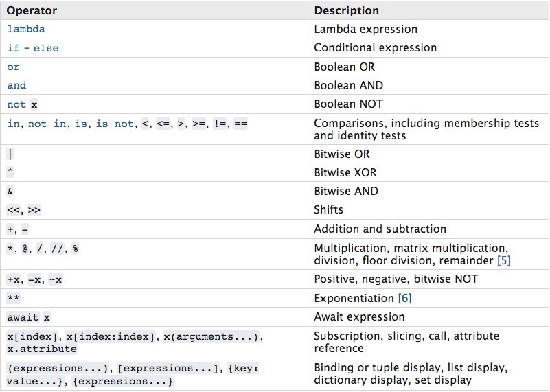
Task: Click the 'is not' comparison link
Action: (115, 124)
